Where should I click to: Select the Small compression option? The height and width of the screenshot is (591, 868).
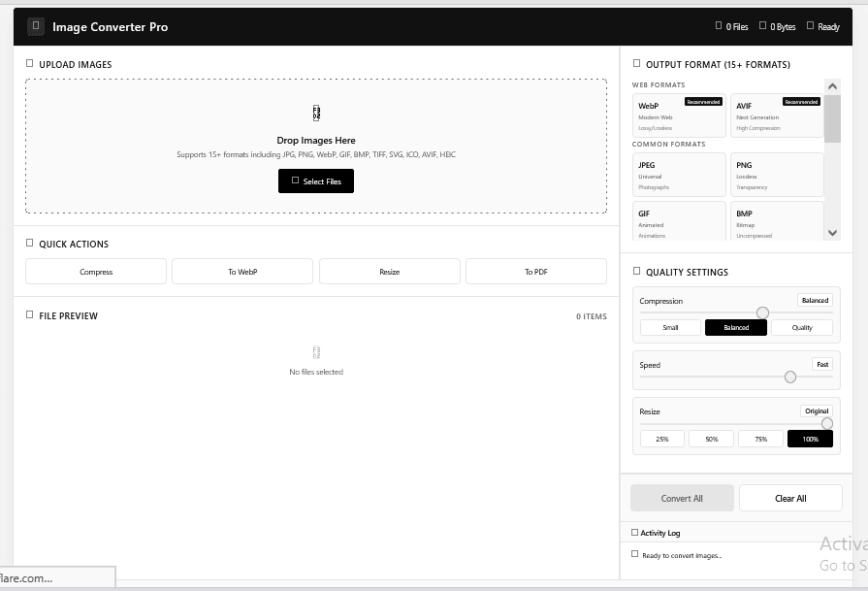click(x=670, y=327)
